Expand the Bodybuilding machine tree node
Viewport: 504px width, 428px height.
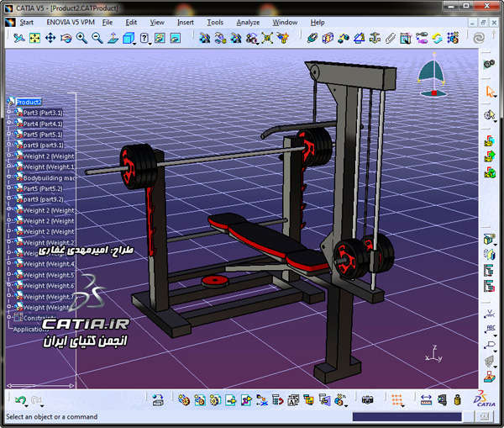click(8, 177)
